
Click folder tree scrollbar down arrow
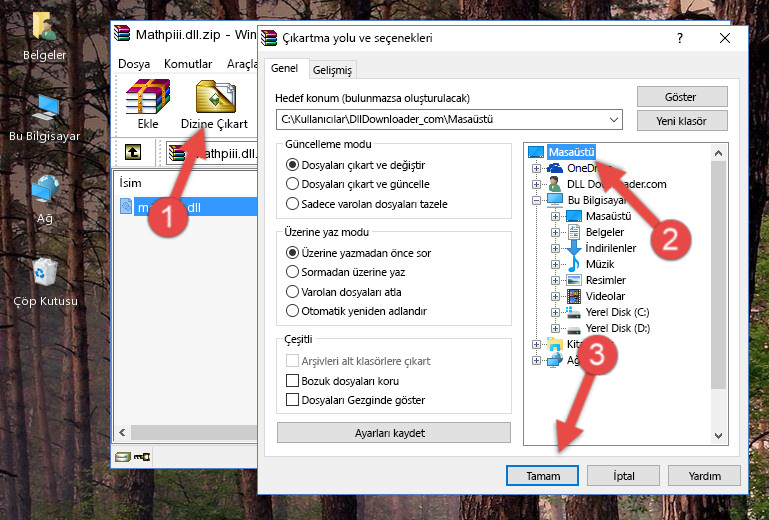718,436
